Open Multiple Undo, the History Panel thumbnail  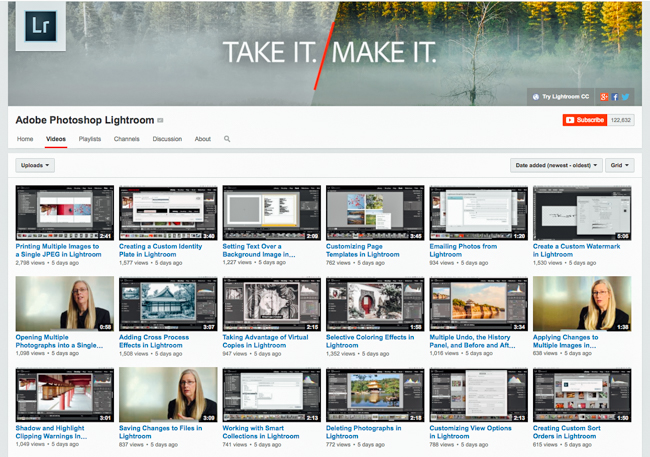[x=478, y=304]
